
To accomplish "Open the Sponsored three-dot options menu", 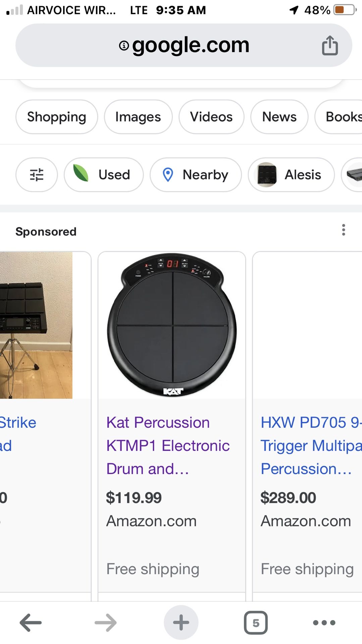I will coord(343,230).
